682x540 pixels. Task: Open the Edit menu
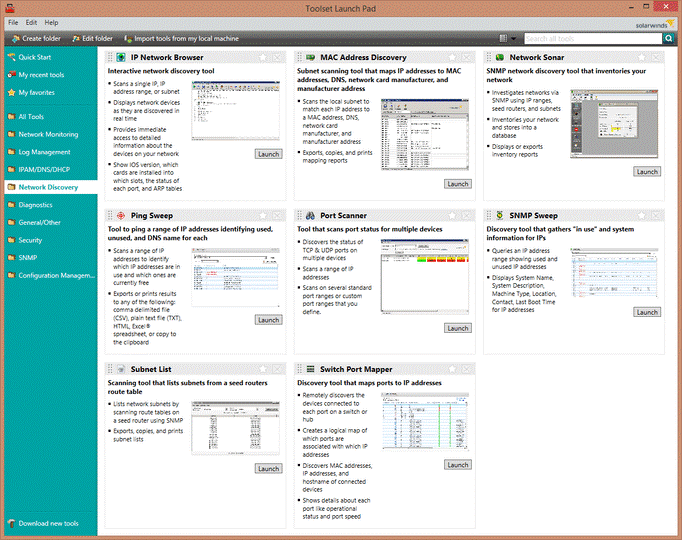pos(31,23)
